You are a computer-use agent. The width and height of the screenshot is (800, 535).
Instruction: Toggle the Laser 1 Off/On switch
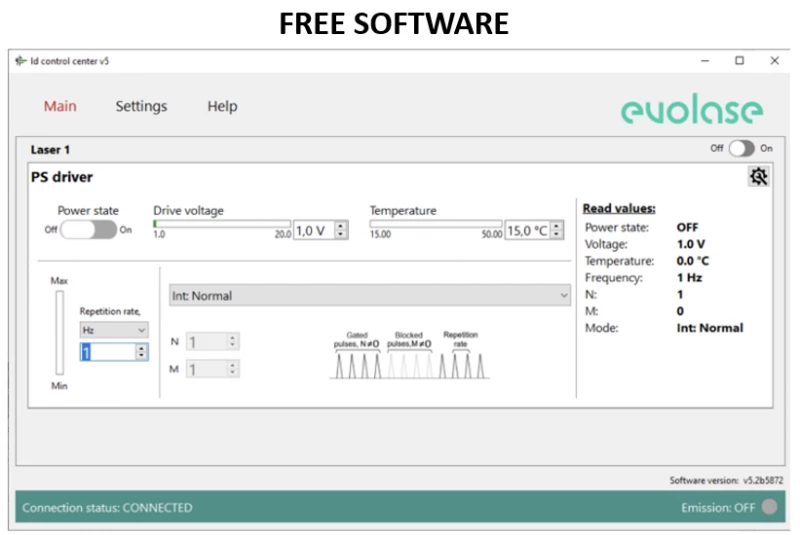click(741, 148)
